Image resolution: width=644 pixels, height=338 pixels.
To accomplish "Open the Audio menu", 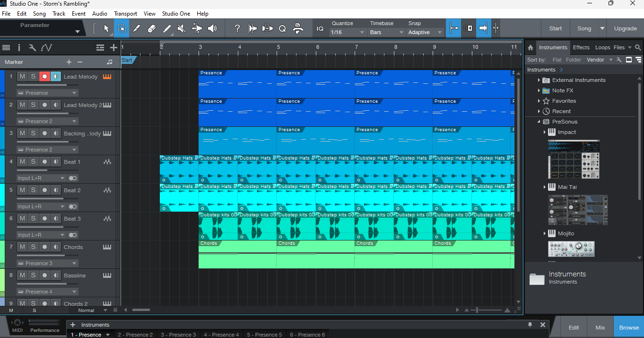I will pos(100,14).
